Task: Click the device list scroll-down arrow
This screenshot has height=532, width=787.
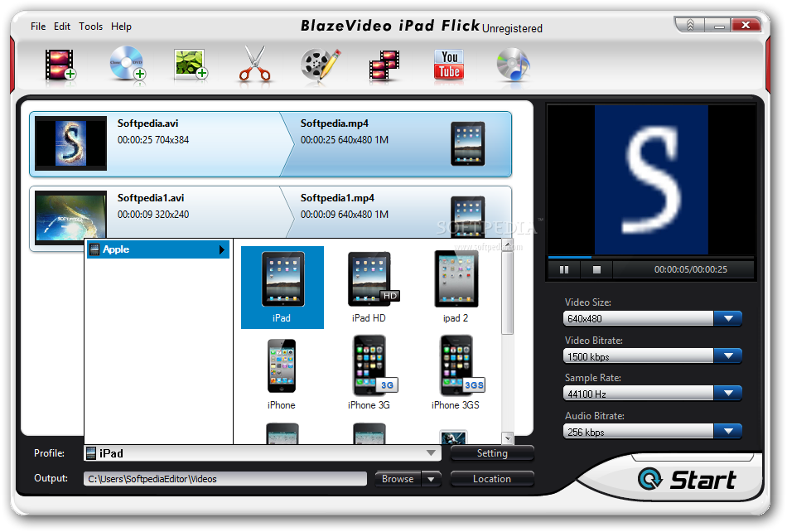Action: (508, 438)
